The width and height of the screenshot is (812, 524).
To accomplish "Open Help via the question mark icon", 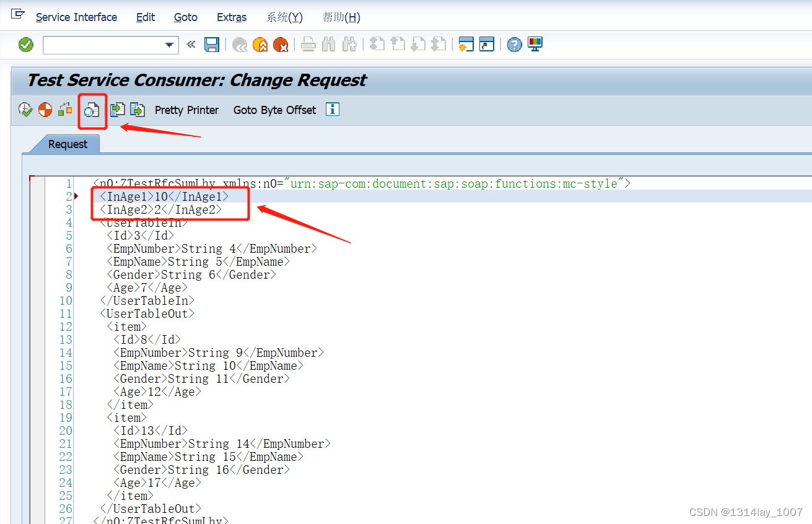I will 514,45.
